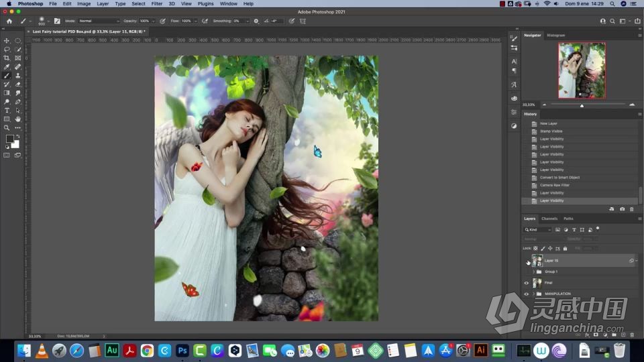This screenshot has width=644, height=362.
Task: Select the Crop tool
Action: [7, 58]
